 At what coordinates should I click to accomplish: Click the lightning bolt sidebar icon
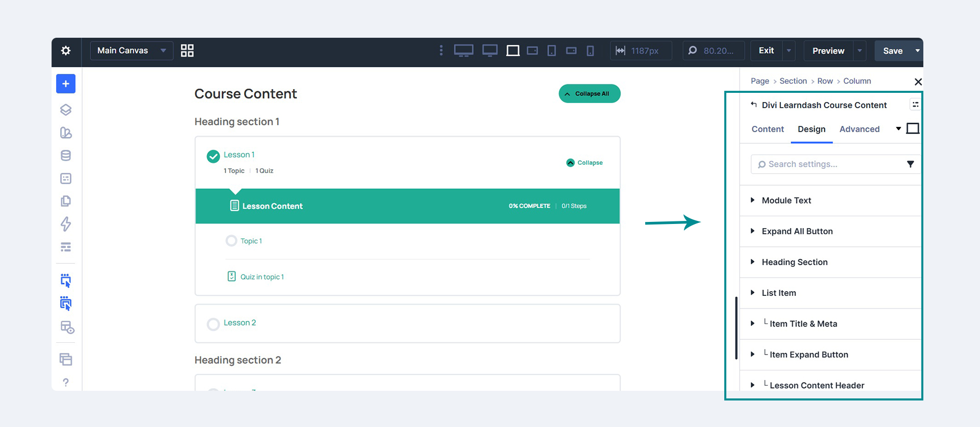tap(66, 224)
